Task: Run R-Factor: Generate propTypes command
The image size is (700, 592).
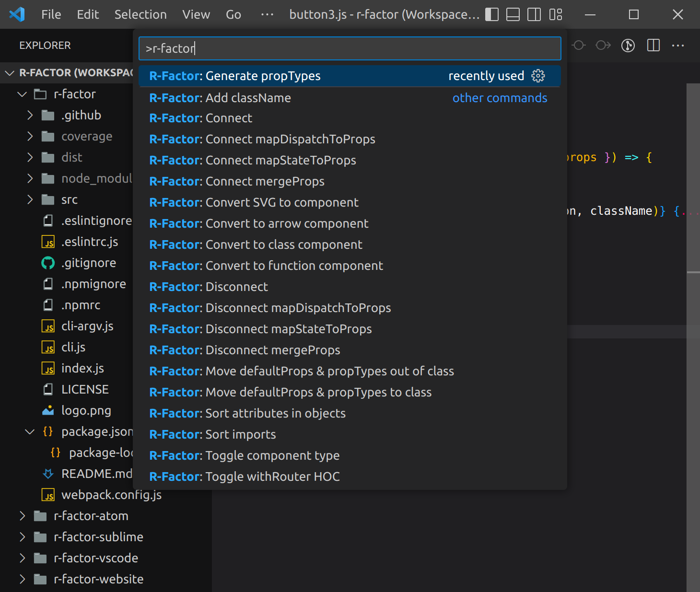Action: (350, 76)
